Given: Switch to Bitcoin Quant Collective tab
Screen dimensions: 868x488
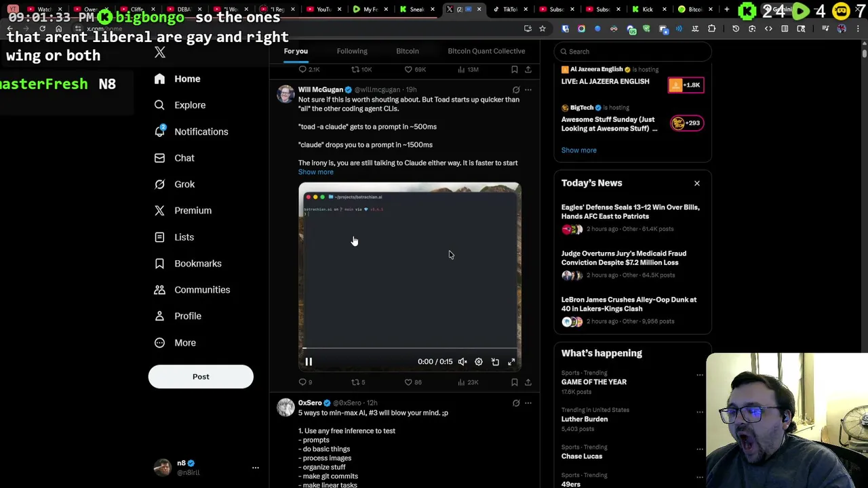Looking at the screenshot, I should (x=486, y=51).
